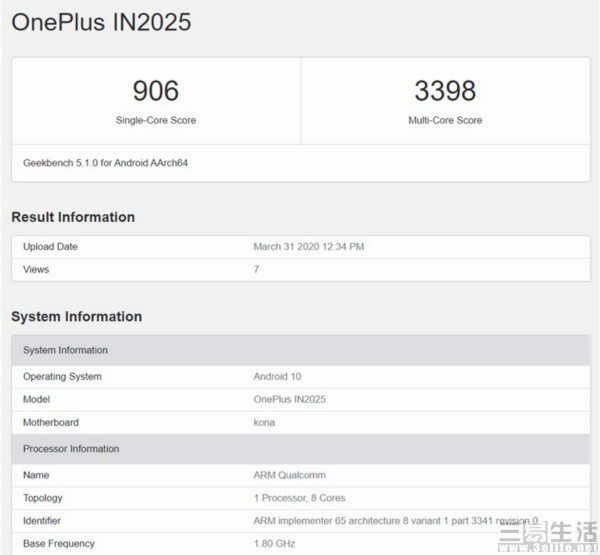The image size is (600, 555).
Task: Click the Model label
Action: click(x=36, y=400)
